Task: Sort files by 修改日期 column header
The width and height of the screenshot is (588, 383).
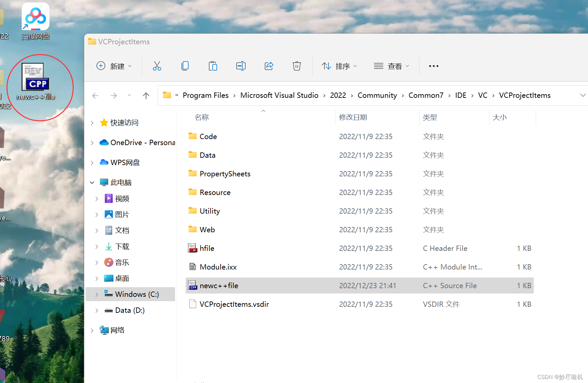Action: (x=353, y=117)
